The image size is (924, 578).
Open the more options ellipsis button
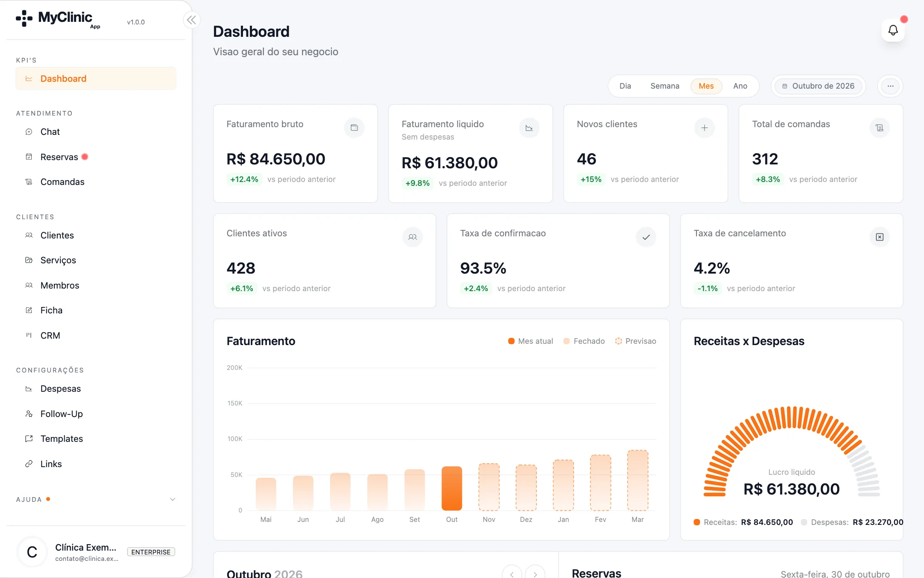(x=890, y=86)
